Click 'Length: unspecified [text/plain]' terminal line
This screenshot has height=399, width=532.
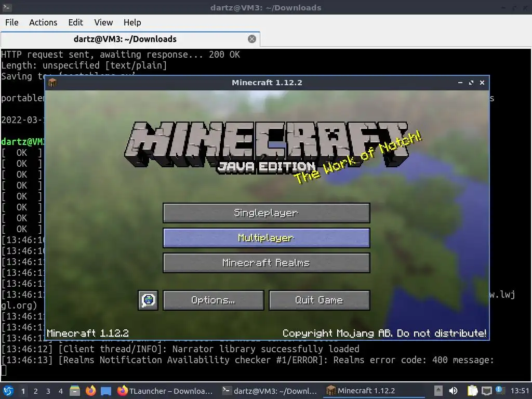click(x=84, y=65)
